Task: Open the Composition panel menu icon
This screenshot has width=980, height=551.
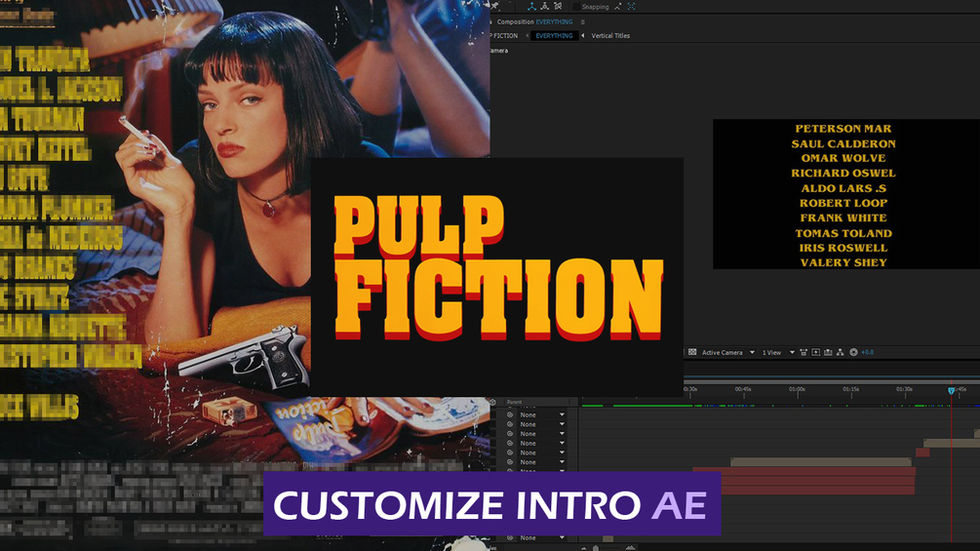Action: click(582, 21)
